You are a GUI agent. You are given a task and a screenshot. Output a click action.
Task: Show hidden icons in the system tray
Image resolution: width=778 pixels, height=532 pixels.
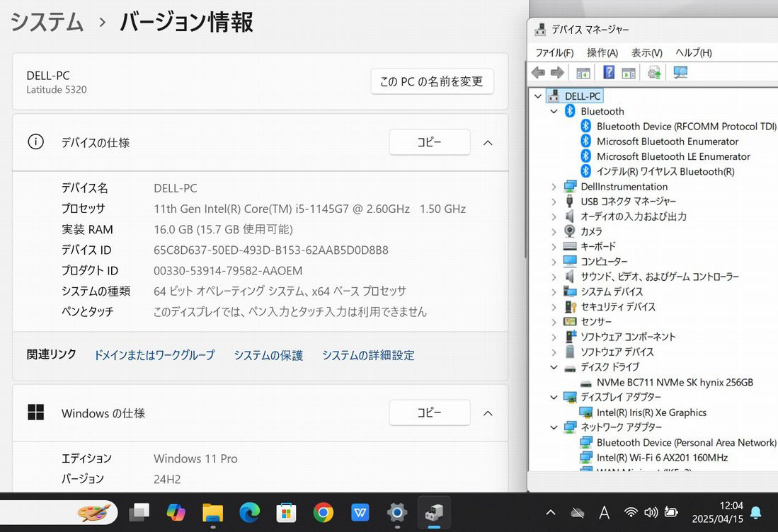[x=551, y=512]
